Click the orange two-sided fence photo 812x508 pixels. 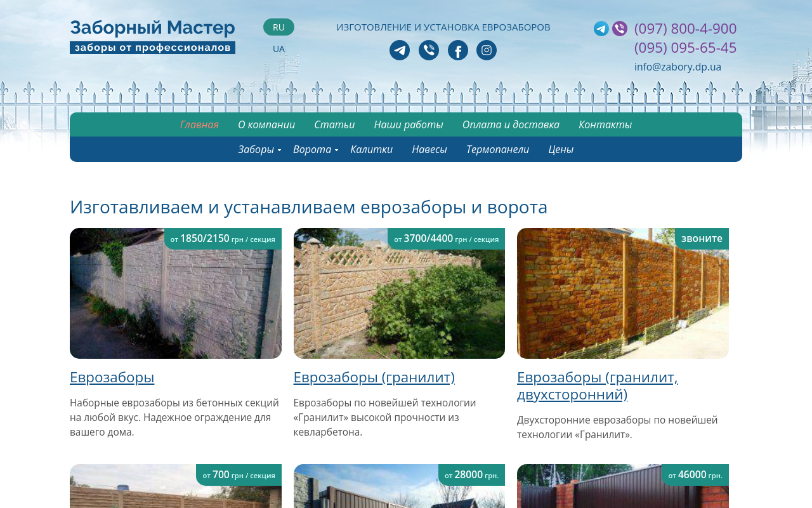tap(623, 293)
